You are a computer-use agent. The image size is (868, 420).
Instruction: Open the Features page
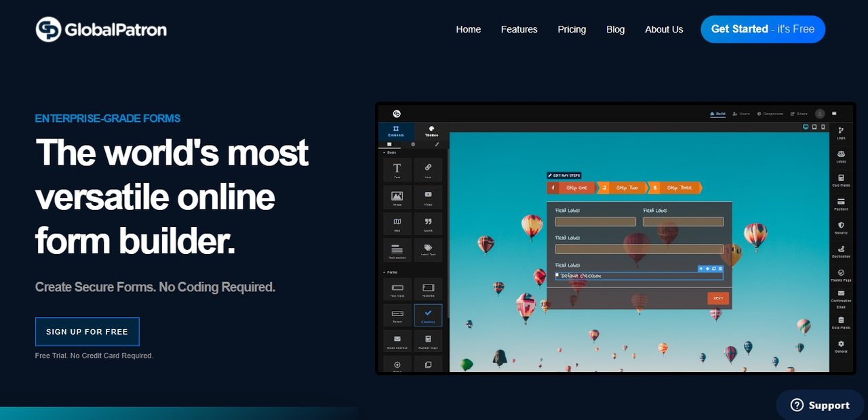click(519, 29)
